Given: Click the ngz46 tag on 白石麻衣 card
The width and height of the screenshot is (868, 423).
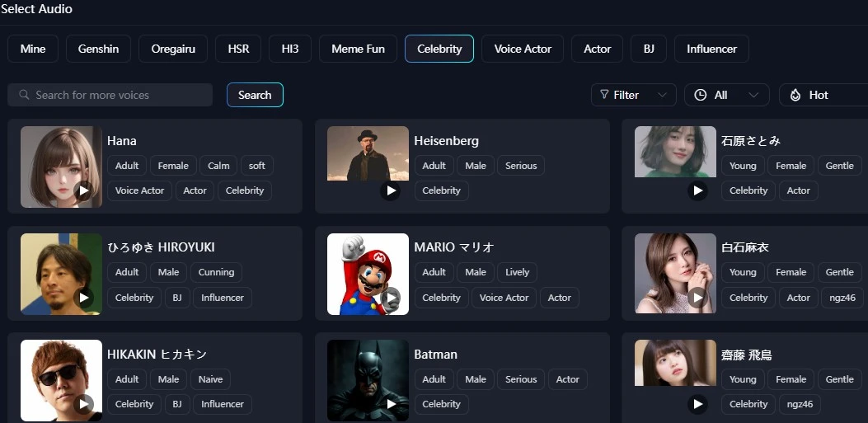Looking at the screenshot, I should [x=842, y=298].
